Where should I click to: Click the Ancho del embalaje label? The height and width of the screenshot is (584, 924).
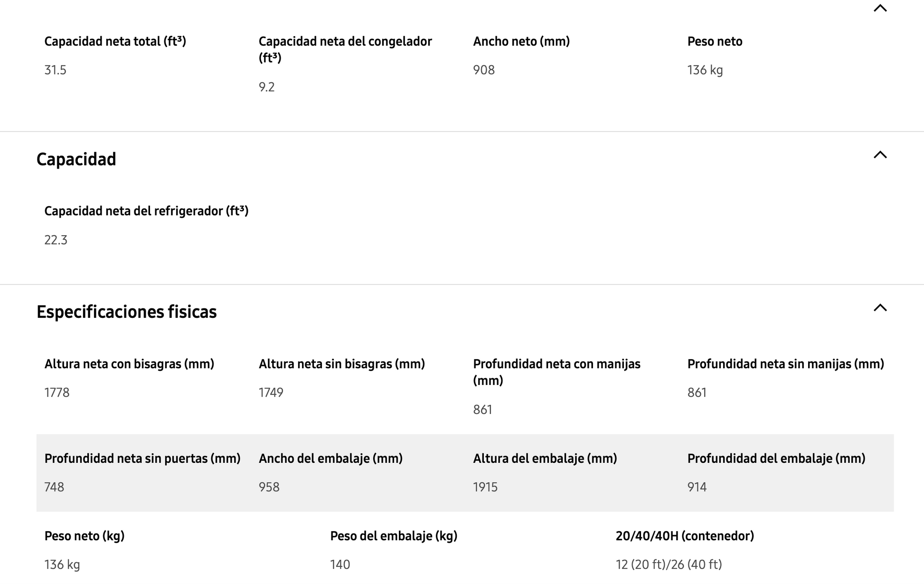330,459
